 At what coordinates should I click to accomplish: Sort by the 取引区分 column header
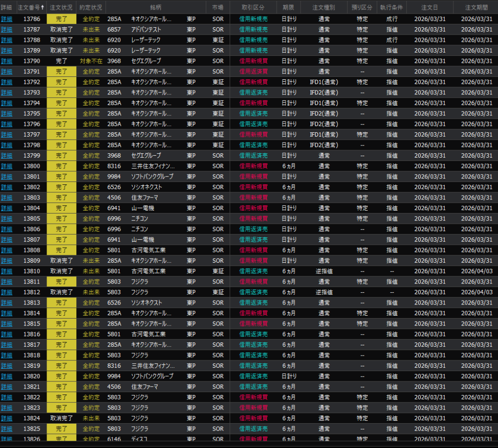(x=253, y=7)
